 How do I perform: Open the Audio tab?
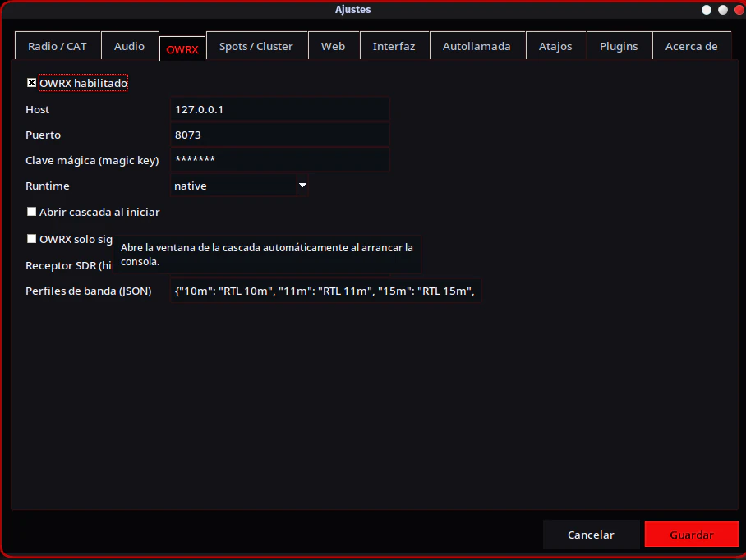(x=130, y=46)
